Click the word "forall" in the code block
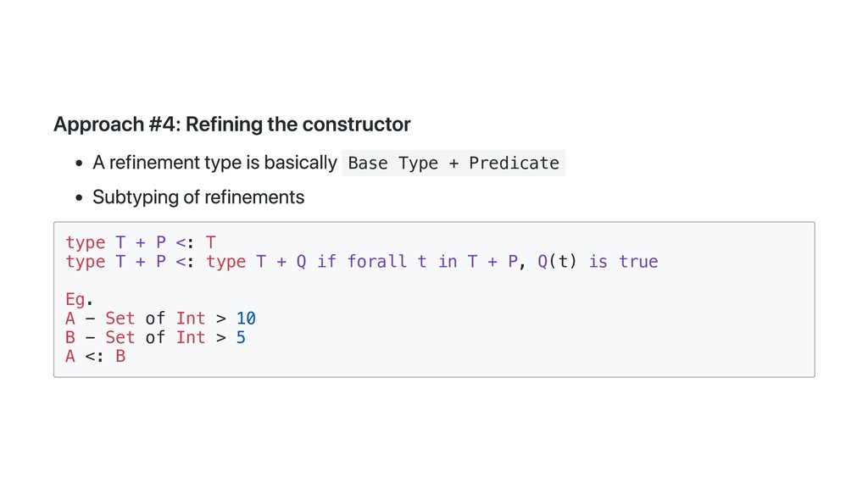 [377, 261]
